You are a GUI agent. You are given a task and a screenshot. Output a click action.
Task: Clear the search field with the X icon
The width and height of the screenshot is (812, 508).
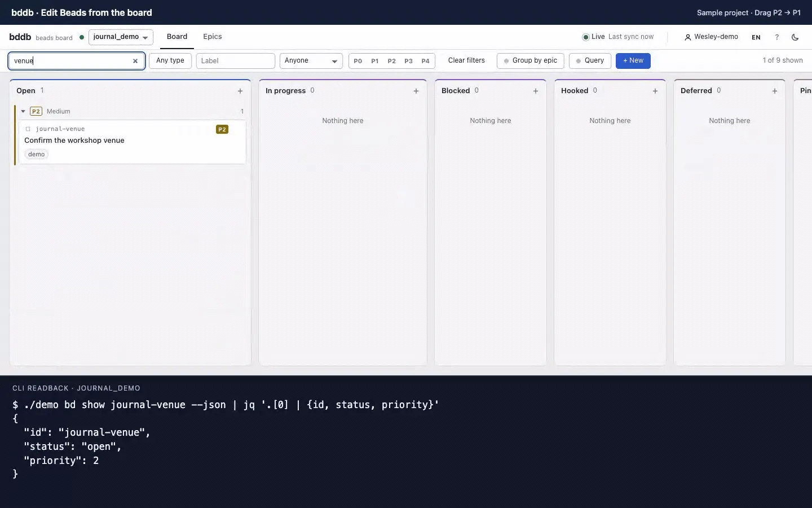coord(135,61)
